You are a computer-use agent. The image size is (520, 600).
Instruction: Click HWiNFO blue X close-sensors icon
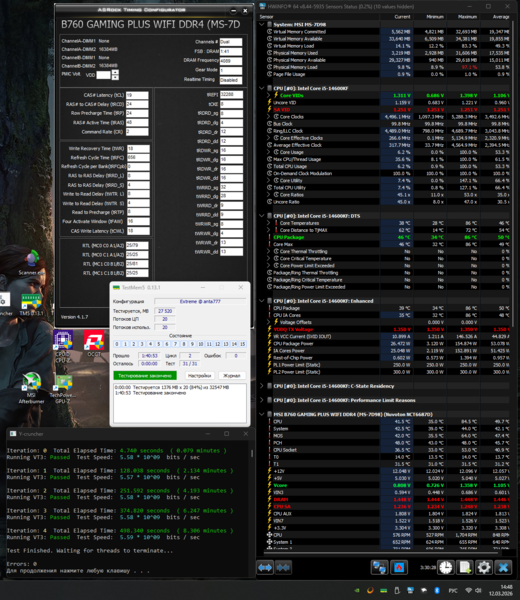coord(503,567)
